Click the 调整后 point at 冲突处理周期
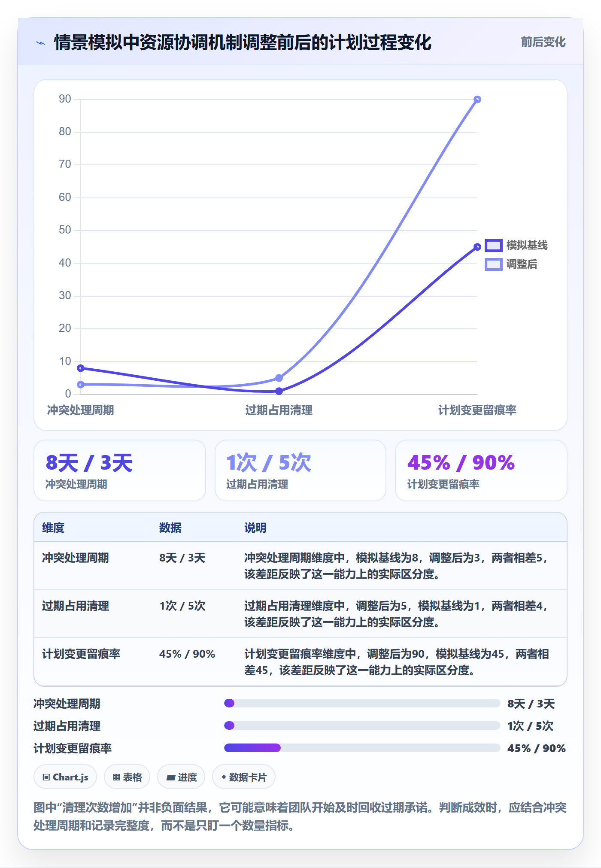 [x=81, y=385]
